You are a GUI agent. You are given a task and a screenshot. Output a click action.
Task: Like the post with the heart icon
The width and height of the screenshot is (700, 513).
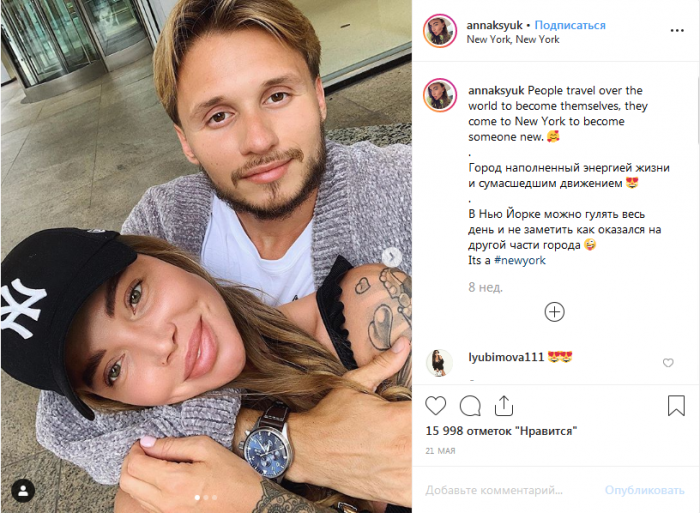tap(435, 406)
